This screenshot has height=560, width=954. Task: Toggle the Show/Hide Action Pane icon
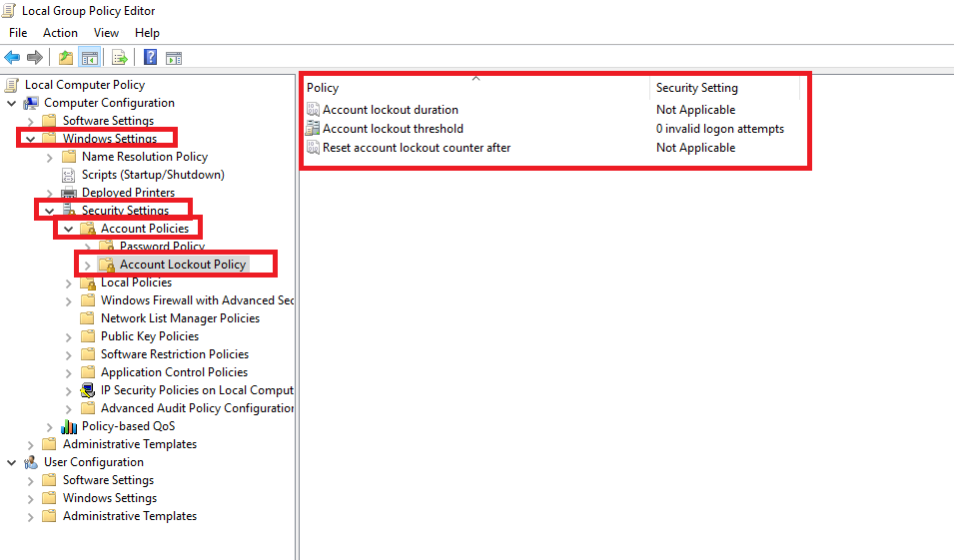click(x=174, y=58)
